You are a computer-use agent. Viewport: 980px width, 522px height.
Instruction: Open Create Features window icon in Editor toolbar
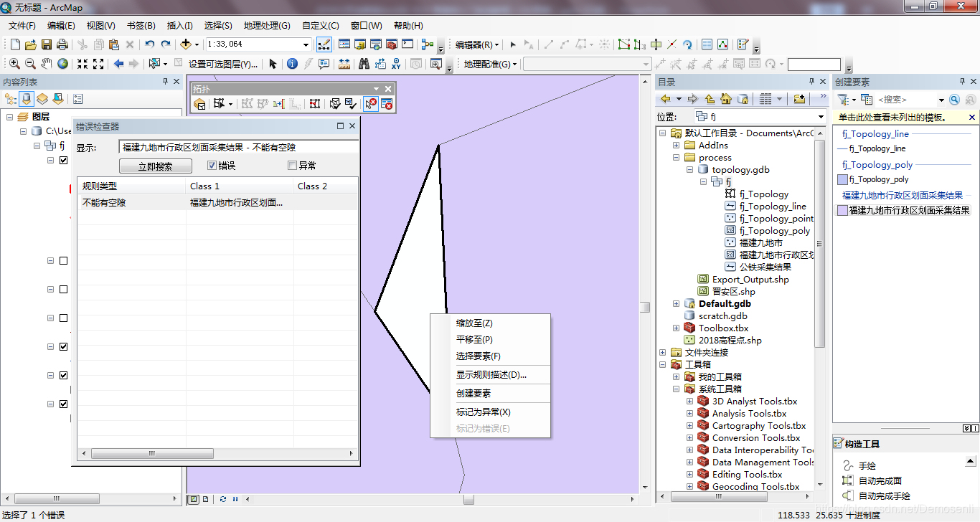click(x=743, y=44)
